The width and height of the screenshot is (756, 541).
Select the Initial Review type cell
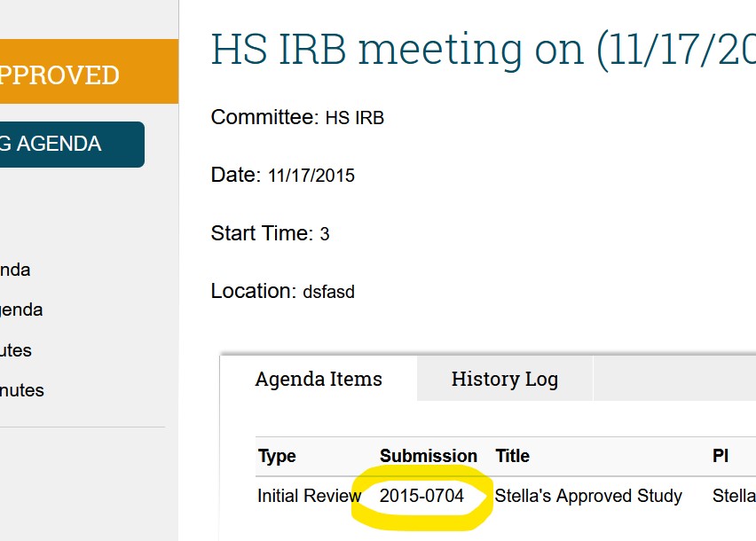click(309, 496)
